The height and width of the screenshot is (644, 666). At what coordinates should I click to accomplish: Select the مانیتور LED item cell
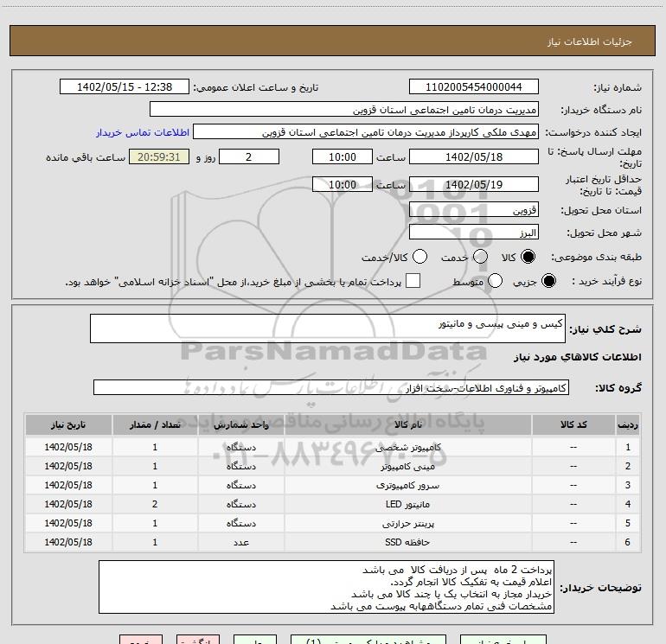[x=407, y=504]
